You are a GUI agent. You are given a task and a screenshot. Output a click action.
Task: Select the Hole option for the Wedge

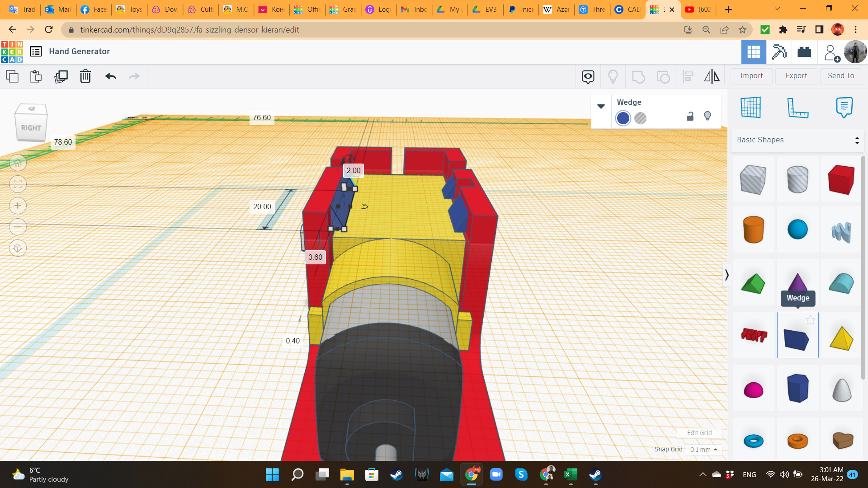point(640,118)
